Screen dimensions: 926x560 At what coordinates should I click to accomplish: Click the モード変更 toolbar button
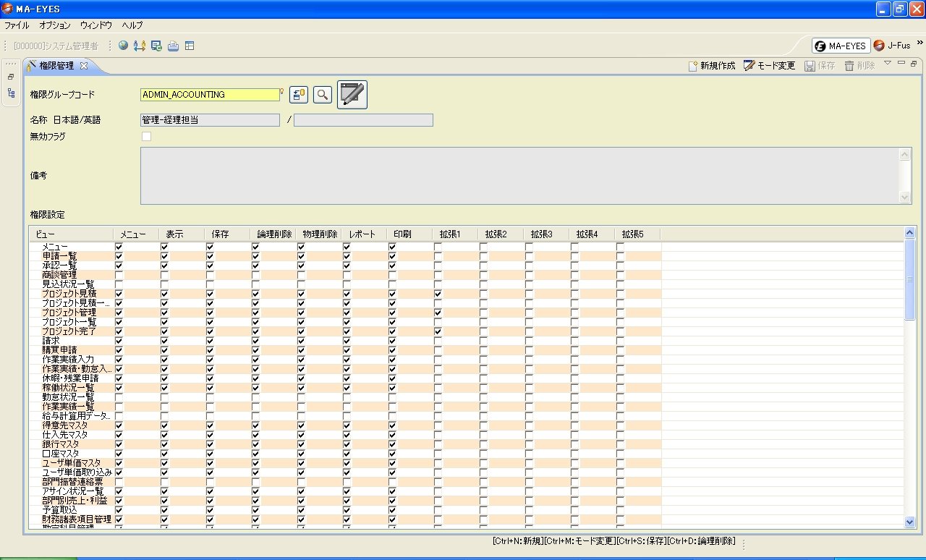point(769,66)
